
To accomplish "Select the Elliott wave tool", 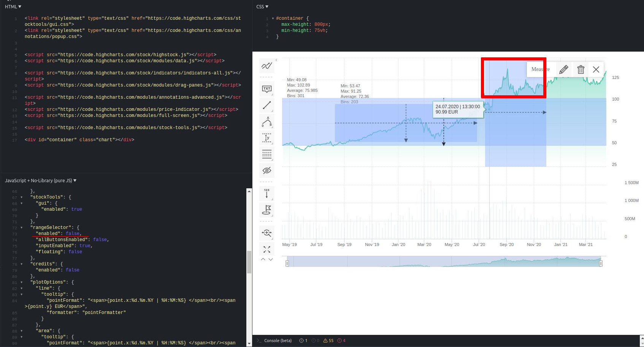I will tap(266, 121).
